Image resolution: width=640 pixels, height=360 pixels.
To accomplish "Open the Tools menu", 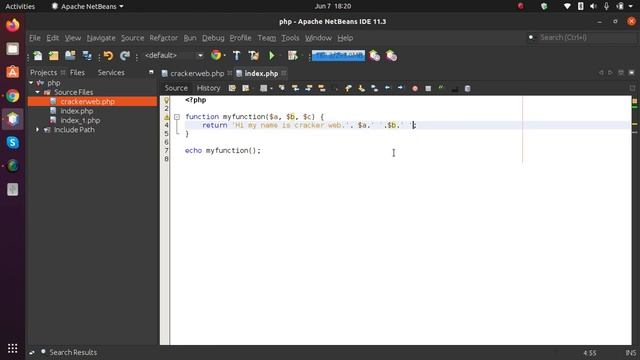I will tap(290, 38).
